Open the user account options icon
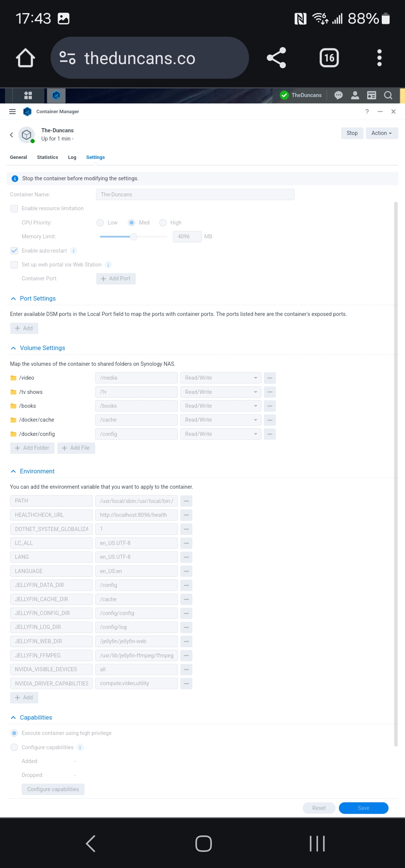Screen dimensions: 405x868 [x=355, y=95]
